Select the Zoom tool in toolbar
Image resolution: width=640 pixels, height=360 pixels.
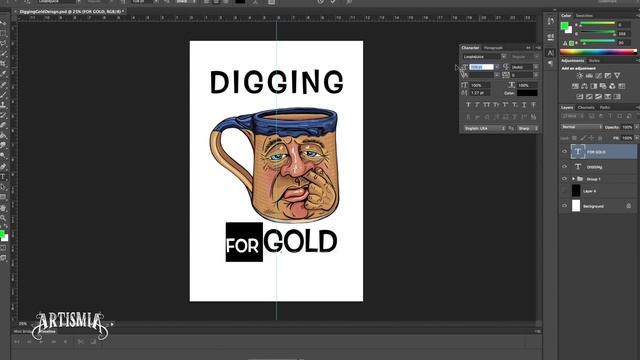pos(3,218)
